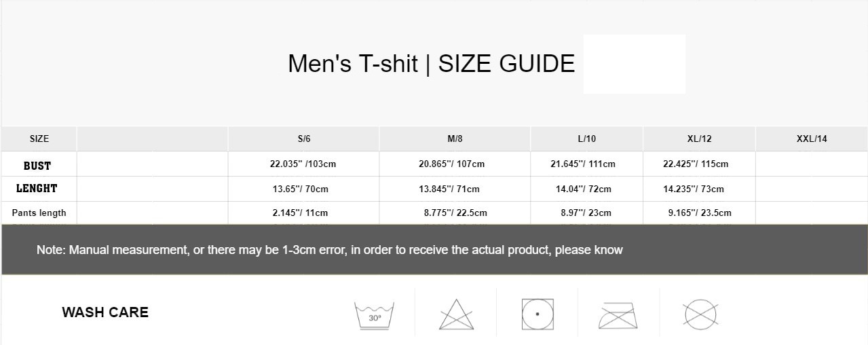Click the 13.845"/ 71cm length cell
This screenshot has height=345, width=868.
click(449, 189)
